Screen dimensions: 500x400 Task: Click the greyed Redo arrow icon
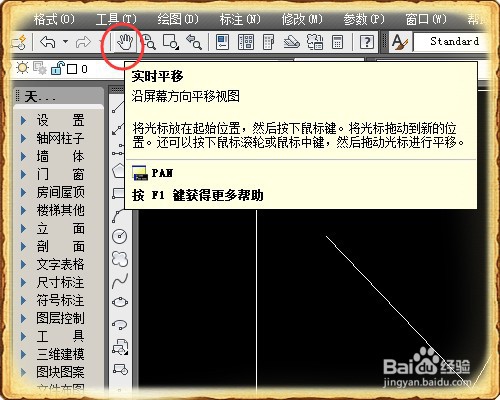[83, 42]
